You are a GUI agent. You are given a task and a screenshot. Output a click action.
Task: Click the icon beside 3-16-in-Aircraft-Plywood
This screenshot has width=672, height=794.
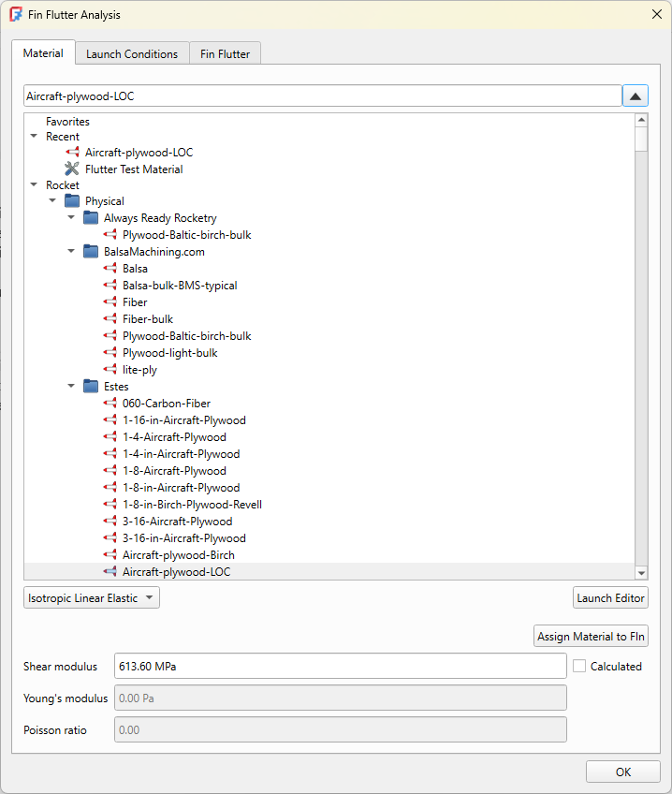(110, 537)
